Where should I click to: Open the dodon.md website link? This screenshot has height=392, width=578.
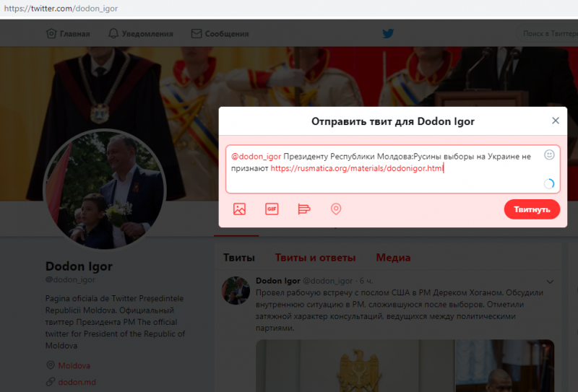77,382
